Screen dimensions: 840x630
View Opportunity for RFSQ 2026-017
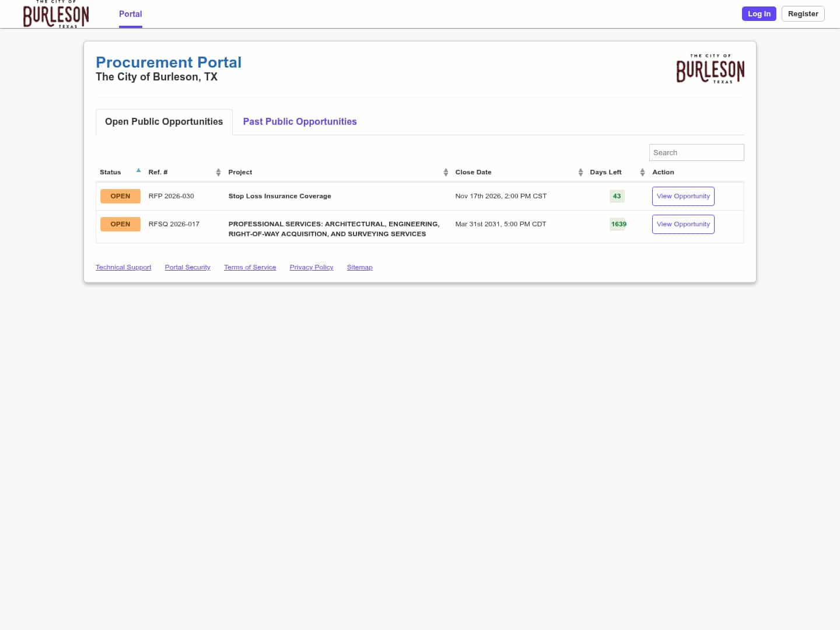pos(683,224)
